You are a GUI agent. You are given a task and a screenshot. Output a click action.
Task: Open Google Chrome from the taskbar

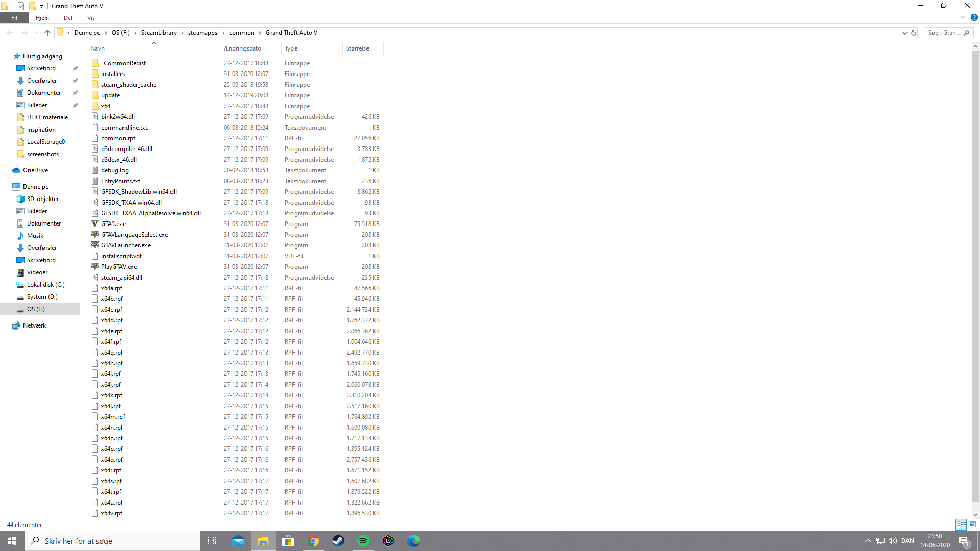313,541
